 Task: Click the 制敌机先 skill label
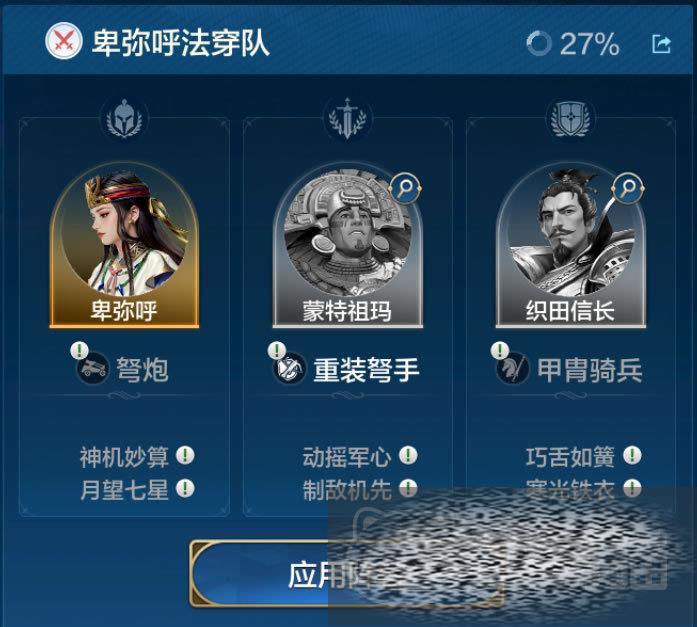pyautogui.click(x=347, y=490)
